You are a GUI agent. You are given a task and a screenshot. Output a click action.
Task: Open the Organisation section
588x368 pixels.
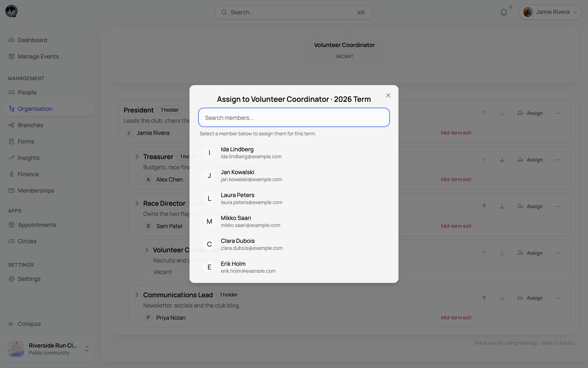pos(49,109)
